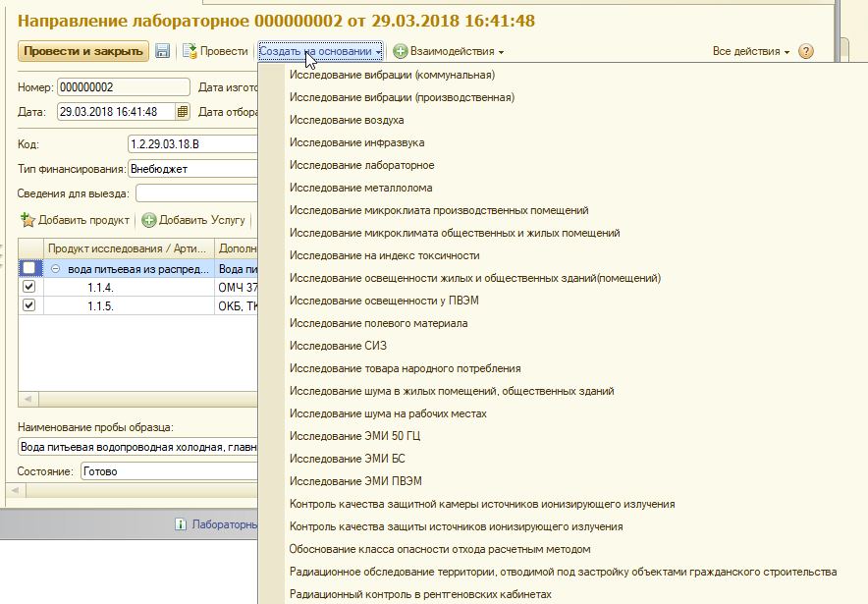Screen dimensions: 868x604
Task: Open the help question mark icon
Action: [x=806, y=51]
